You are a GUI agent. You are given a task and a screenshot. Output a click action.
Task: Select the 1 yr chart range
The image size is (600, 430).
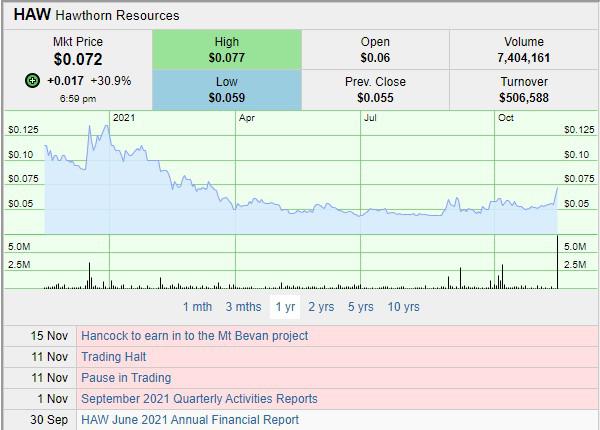coord(285,307)
